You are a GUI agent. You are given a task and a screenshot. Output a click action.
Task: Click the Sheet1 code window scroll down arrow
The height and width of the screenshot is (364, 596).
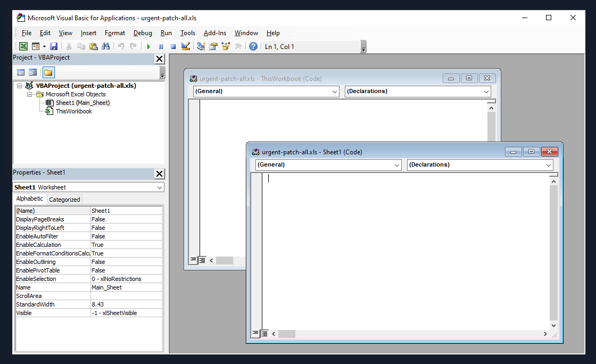[553, 325]
